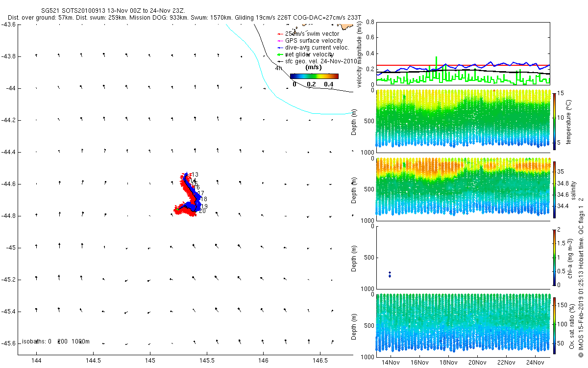Screen dimensions: 588x368
Task: Select legend entry 'sfc geo. vel. 24-Nov-2010'
Action: (x=321, y=61)
